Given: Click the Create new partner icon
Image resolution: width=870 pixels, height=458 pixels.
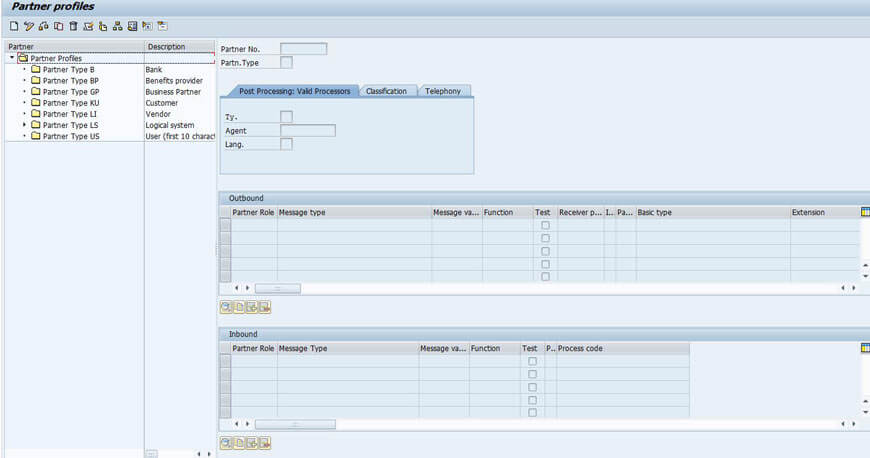Looking at the screenshot, I should (14, 26).
